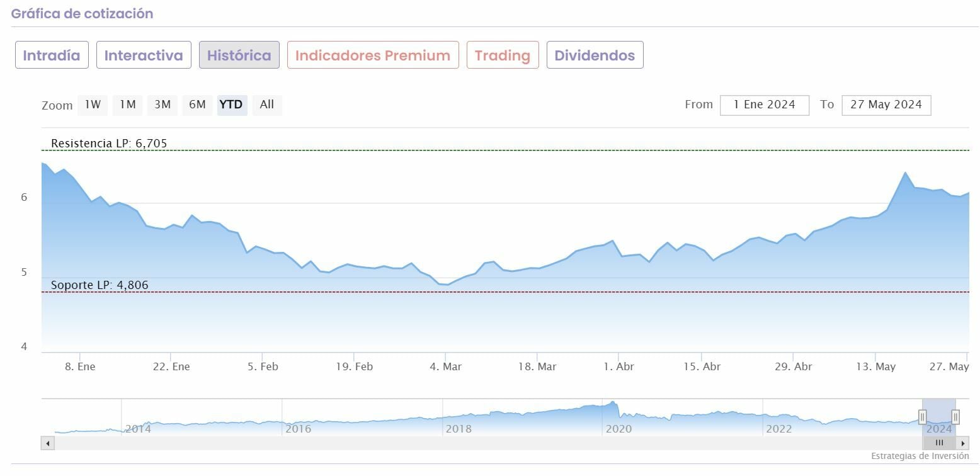Set zoom range to 1M

[x=128, y=105]
